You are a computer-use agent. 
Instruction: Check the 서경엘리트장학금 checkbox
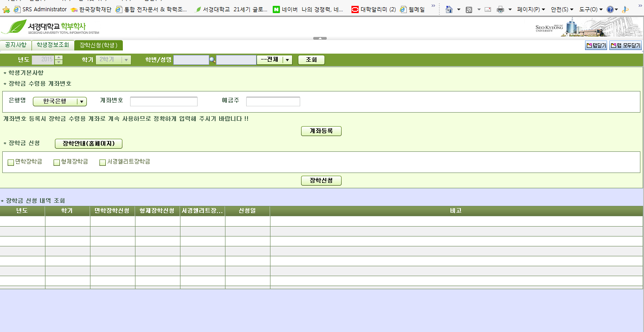tap(102, 162)
